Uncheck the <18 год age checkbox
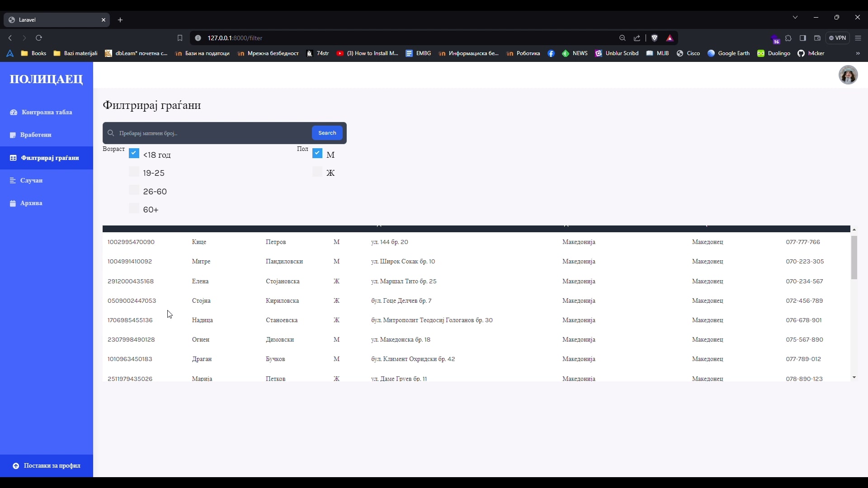 click(134, 153)
